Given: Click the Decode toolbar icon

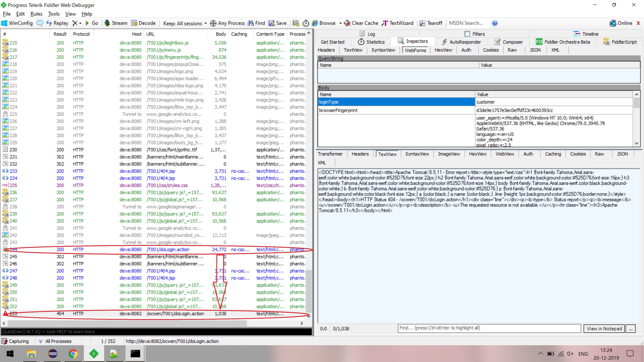Looking at the screenshot, I should [134, 23].
